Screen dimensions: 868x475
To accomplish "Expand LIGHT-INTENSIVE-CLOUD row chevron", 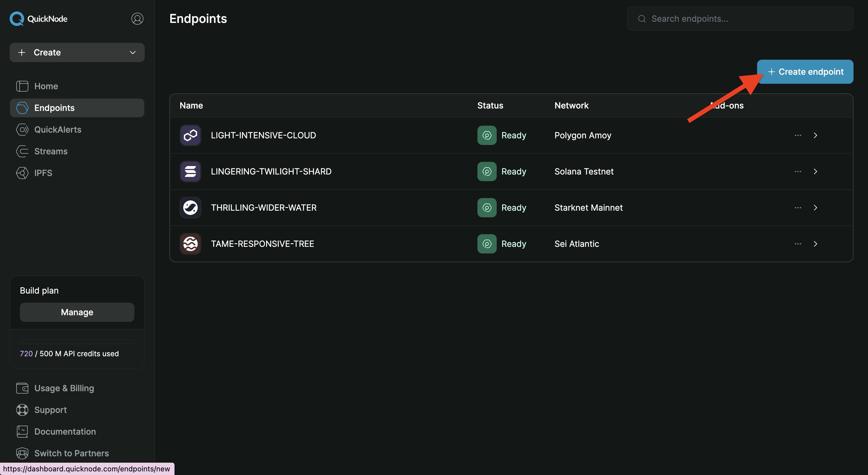I will 816,135.
